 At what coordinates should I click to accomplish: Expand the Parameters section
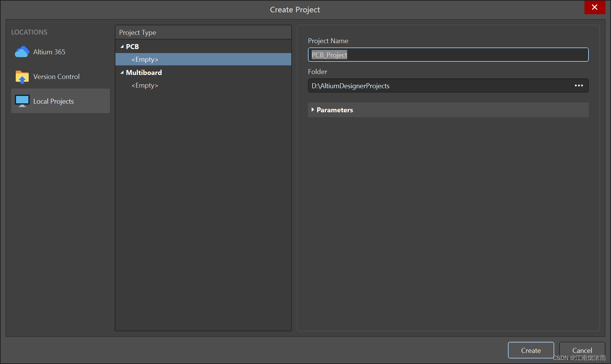(x=313, y=110)
